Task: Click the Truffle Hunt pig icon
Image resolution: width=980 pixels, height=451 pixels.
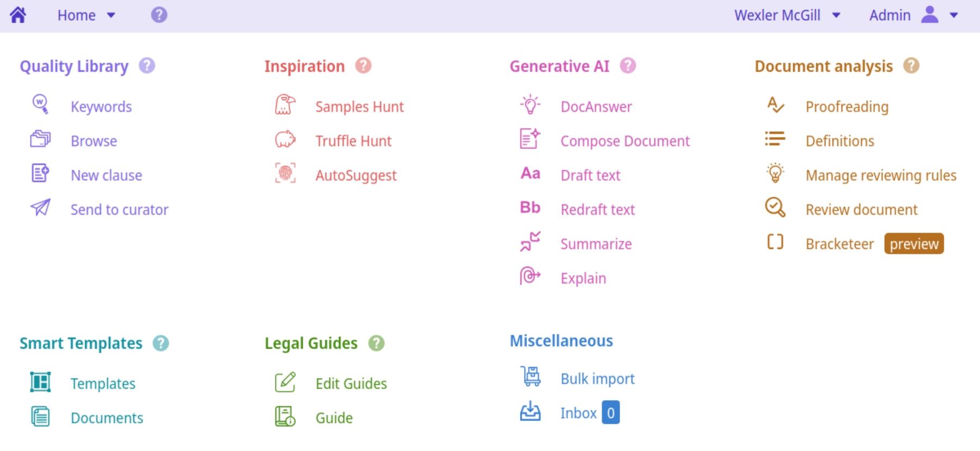Action: pyautogui.click(x=285, y=139)
